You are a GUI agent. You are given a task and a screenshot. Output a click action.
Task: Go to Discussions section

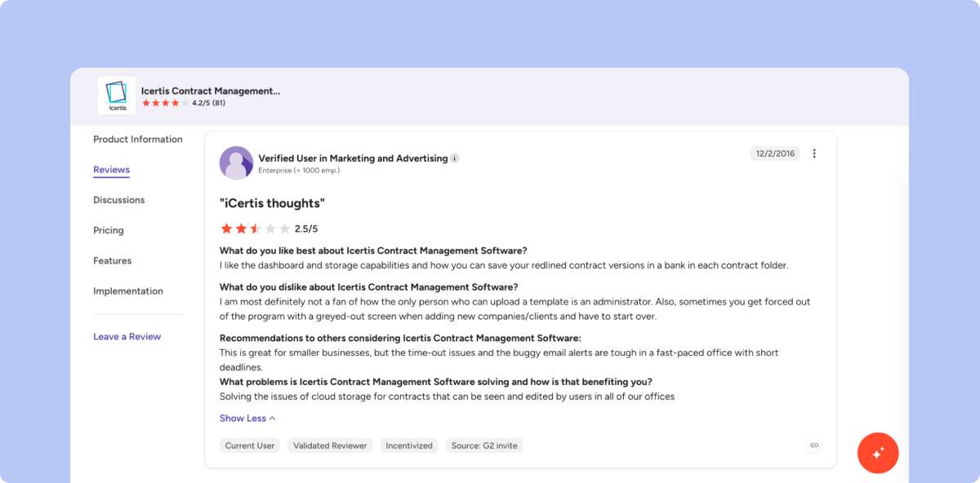(118, 200)
